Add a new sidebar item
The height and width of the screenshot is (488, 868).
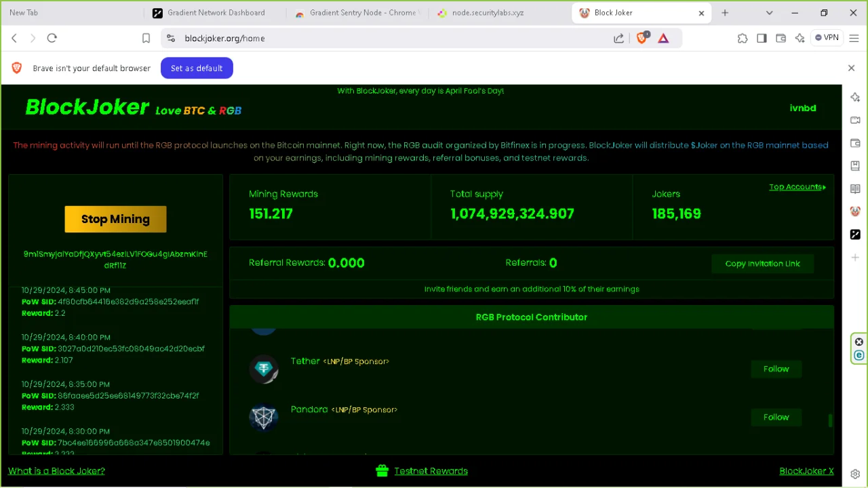855,258
